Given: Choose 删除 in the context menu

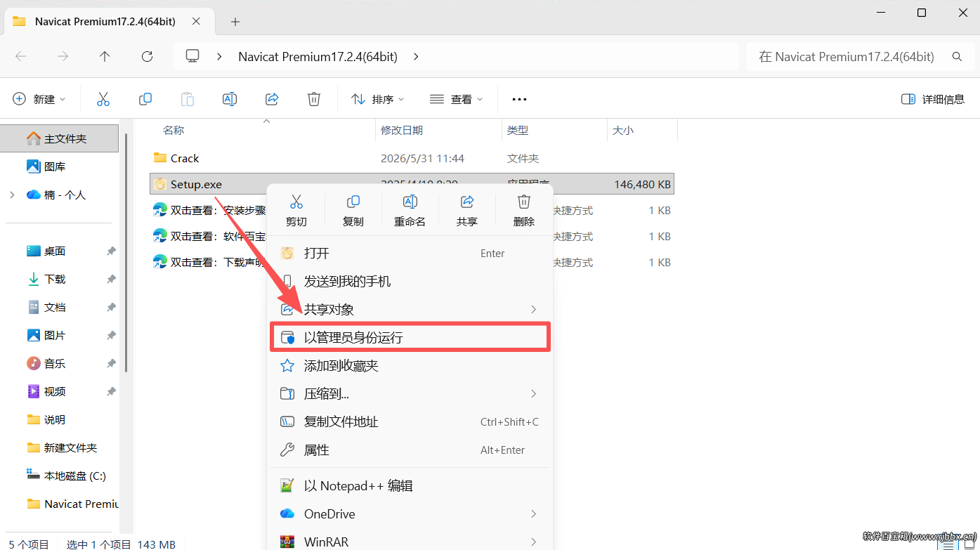Looking at the screenshot, I should pos(524,211).
